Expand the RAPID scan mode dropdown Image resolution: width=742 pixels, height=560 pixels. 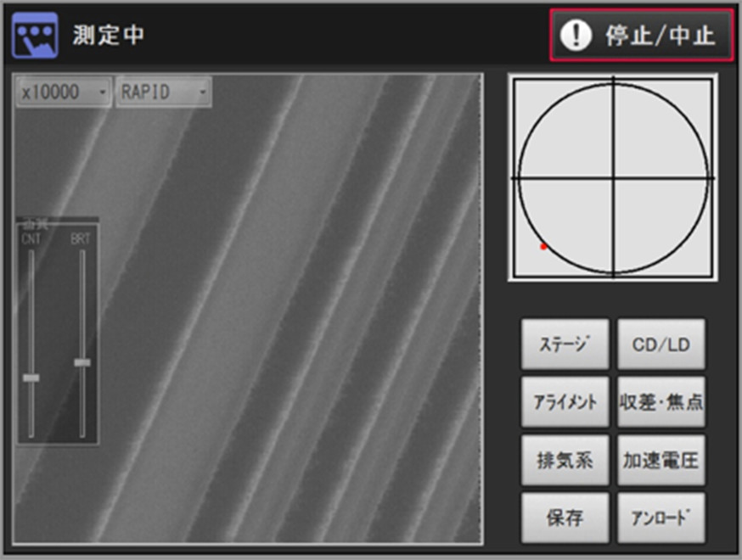(x=164, y=92)
